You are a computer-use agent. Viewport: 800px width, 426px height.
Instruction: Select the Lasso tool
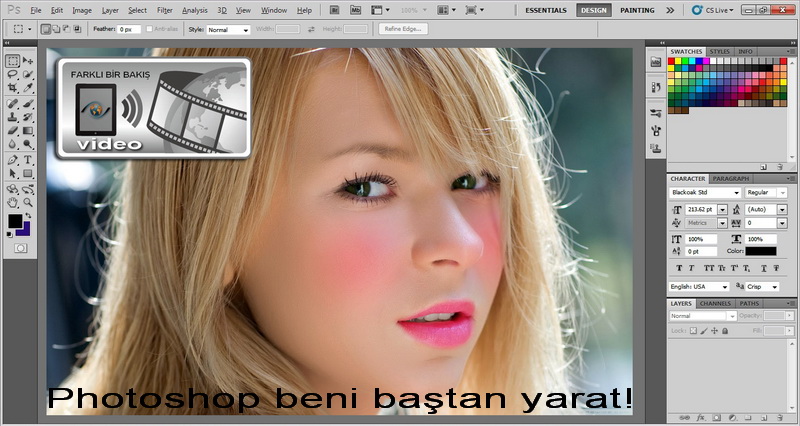pos(13,74)
